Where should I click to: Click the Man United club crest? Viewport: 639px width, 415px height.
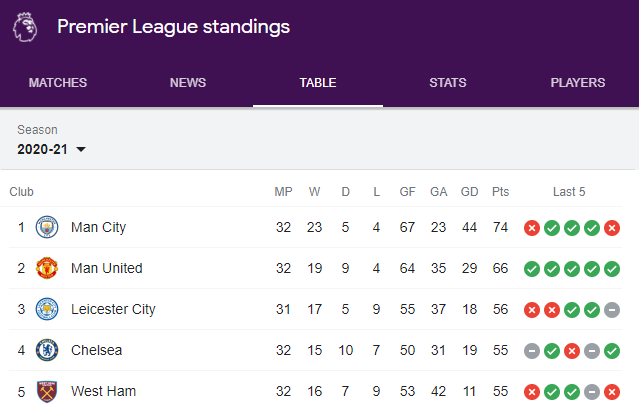[47, 268]
